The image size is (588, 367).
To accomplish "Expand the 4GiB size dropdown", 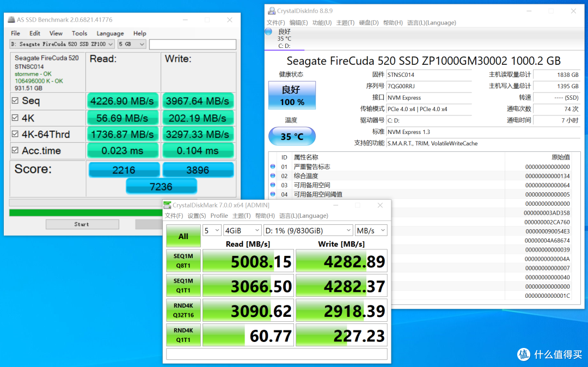I will [242, 230].
